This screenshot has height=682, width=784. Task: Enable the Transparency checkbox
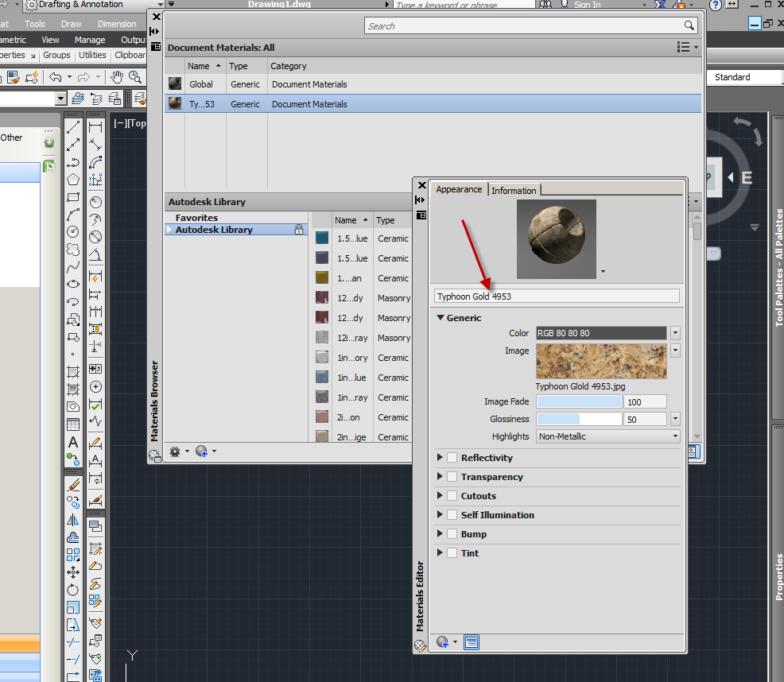452,477
